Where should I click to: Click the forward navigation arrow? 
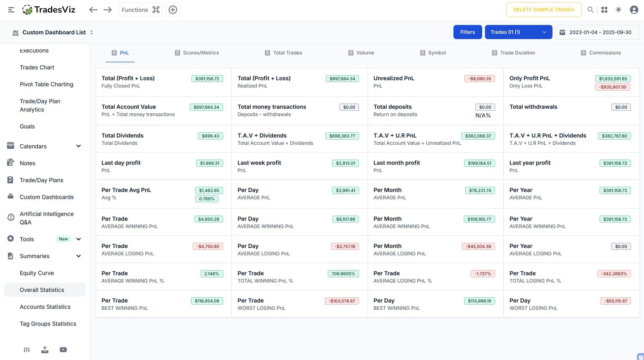(x=108, y=10)
